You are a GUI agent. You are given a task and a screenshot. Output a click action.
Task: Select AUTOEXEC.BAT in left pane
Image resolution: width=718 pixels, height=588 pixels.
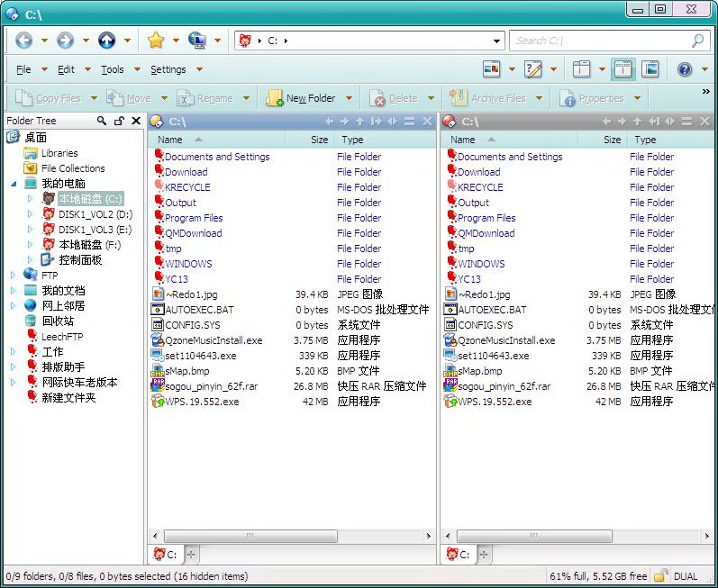point(199,310)
